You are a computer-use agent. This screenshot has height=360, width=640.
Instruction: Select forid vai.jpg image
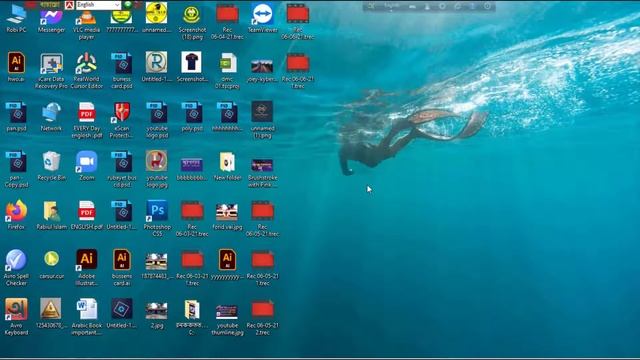point(227,216)
